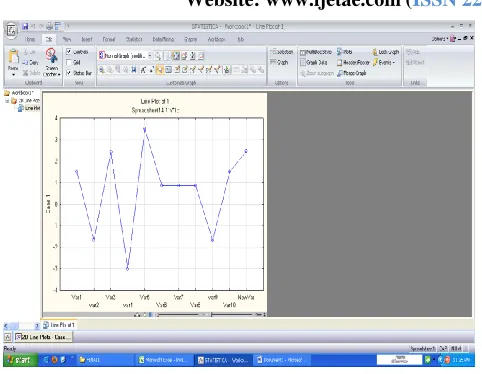Switch to the Data Mining ribbon tab

[x=163, y=39]
